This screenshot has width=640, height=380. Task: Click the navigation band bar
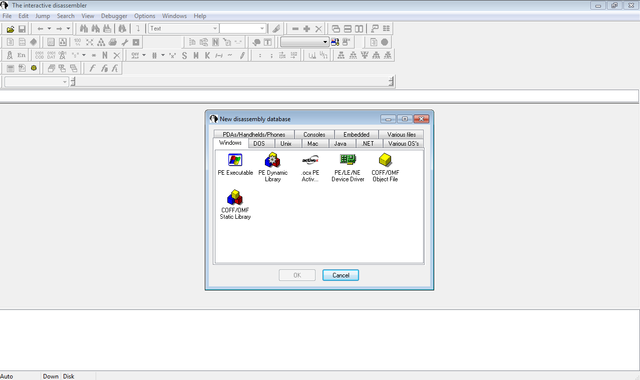tap(232, 82)
